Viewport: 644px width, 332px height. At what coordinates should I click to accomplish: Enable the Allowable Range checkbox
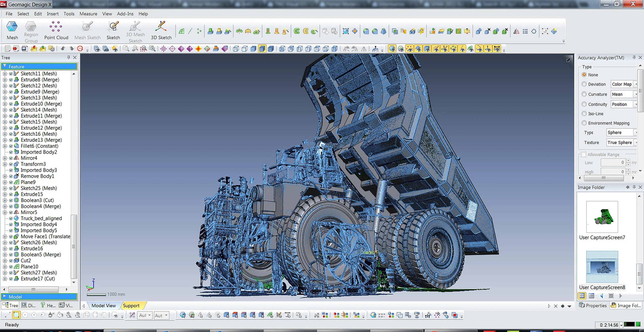coord(584,154)
